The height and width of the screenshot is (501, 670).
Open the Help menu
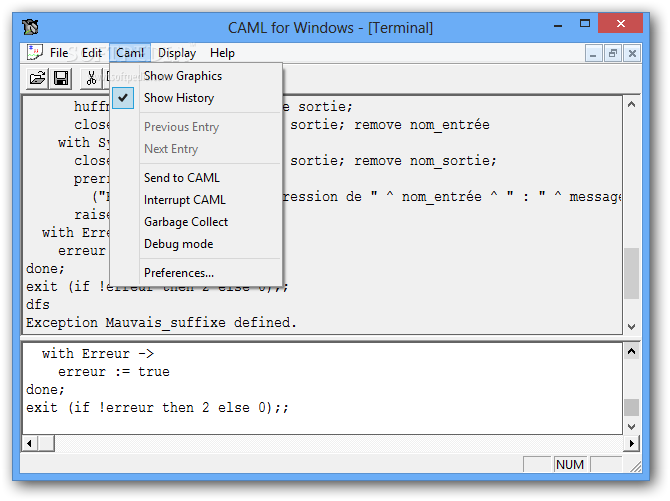tap(222, 53)
